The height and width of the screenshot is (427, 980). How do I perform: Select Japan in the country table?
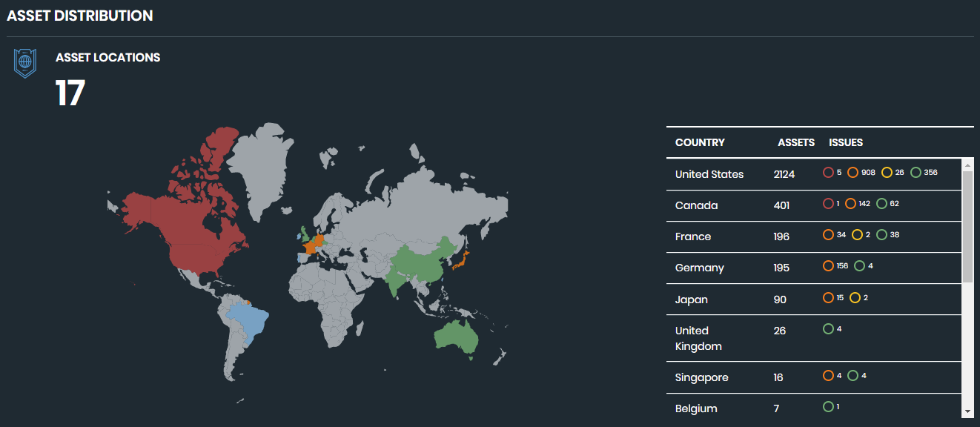click(x=692, y=299)
